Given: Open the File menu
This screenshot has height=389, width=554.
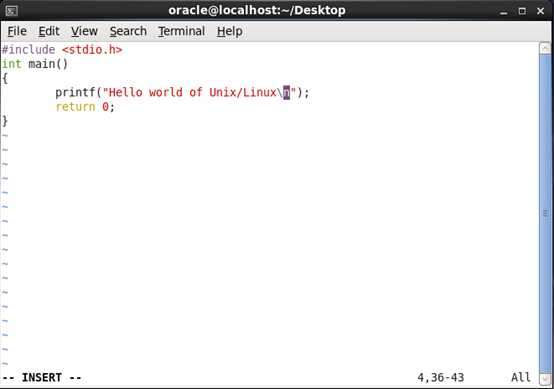Looking at the screenshot, I should pyautogui.click(x=17, y=31).
